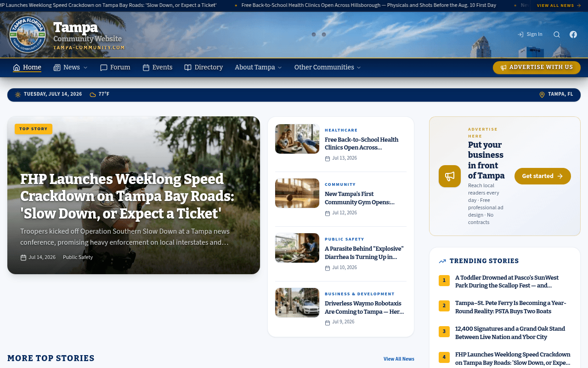Image resolution: width=588 pixels, height=368 pixels.
Task: Click the Get started button
Action: pyautogui.click(x=543, y=176)
